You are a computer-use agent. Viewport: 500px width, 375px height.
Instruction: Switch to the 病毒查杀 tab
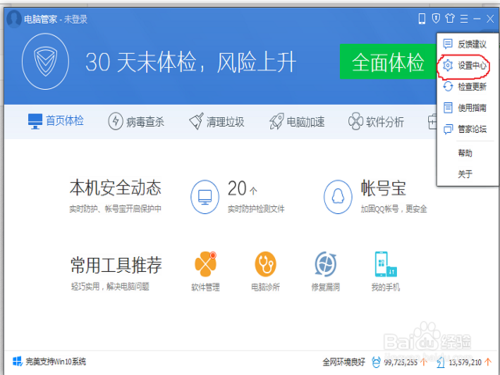[x=136, y=122]
